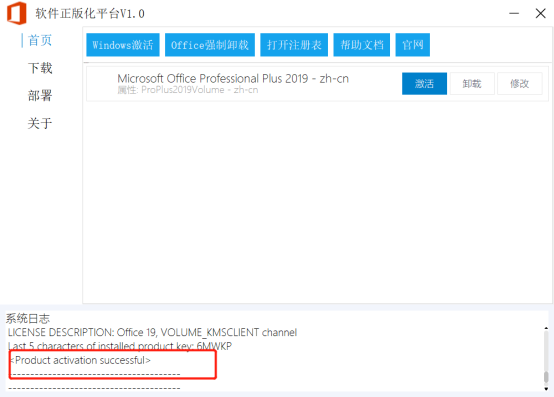554x397 pixels.
Task: Click 修改 to modify Office installation
Action: (x=520, y=84)
